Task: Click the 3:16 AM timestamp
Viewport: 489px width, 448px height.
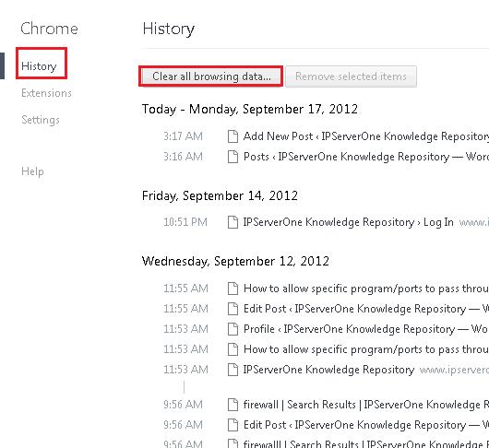Action: (x=183, y=157)
